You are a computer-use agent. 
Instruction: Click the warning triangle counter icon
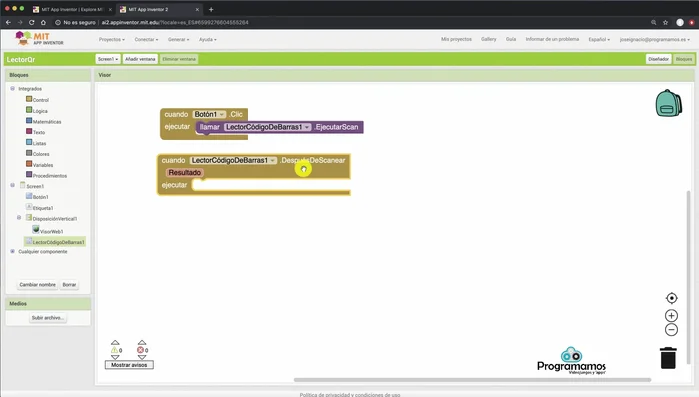(115, 350)
